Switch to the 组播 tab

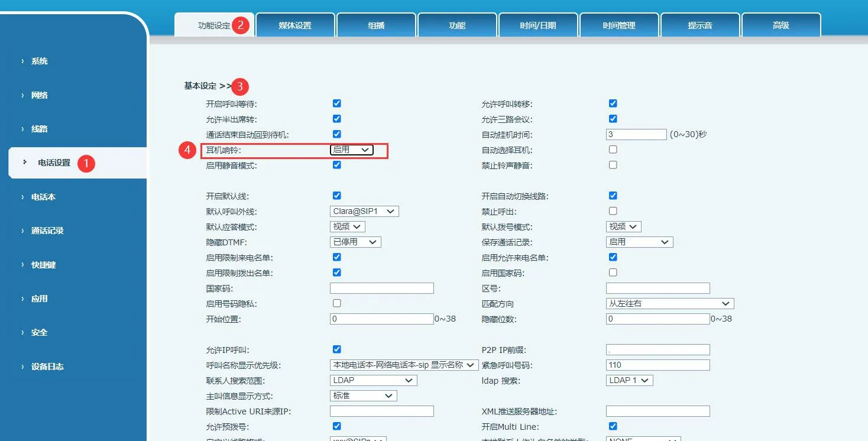click(x=375, y=24)
